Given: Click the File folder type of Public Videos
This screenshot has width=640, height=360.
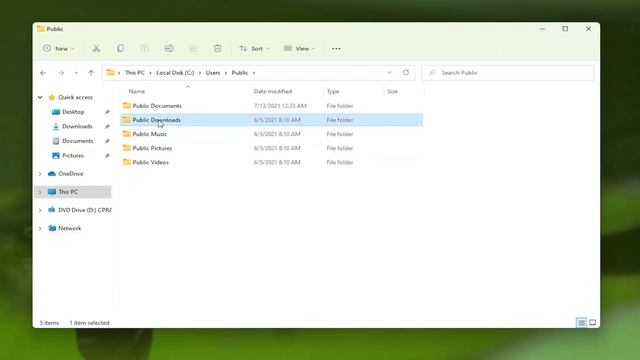Looking at the screenshot, I should [340, 162].
